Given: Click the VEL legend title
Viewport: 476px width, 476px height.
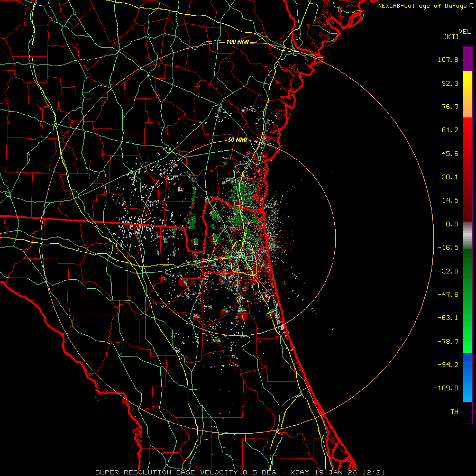Looking at the screenshot, I should point(464,31).
